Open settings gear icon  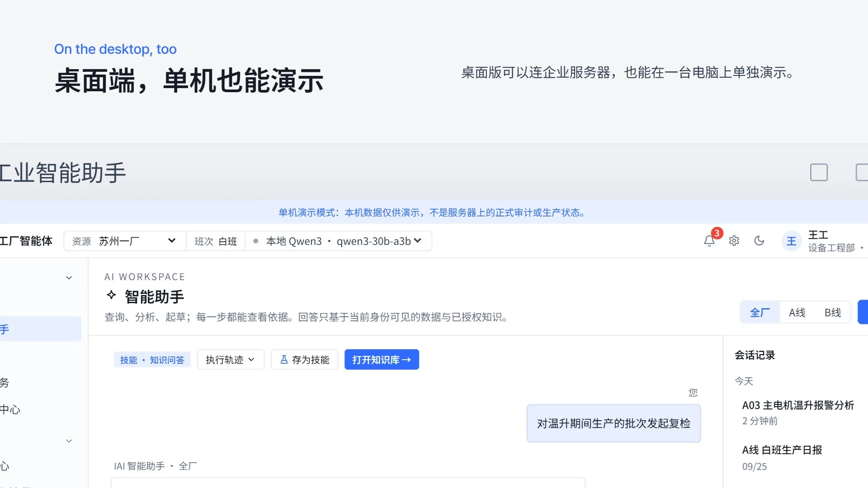tap(734, 241)
